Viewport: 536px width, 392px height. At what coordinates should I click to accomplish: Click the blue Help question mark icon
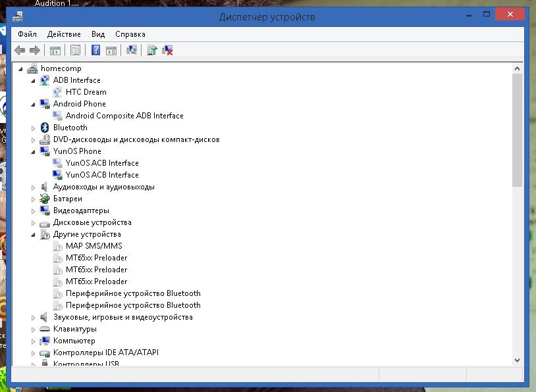coord(95,51)
